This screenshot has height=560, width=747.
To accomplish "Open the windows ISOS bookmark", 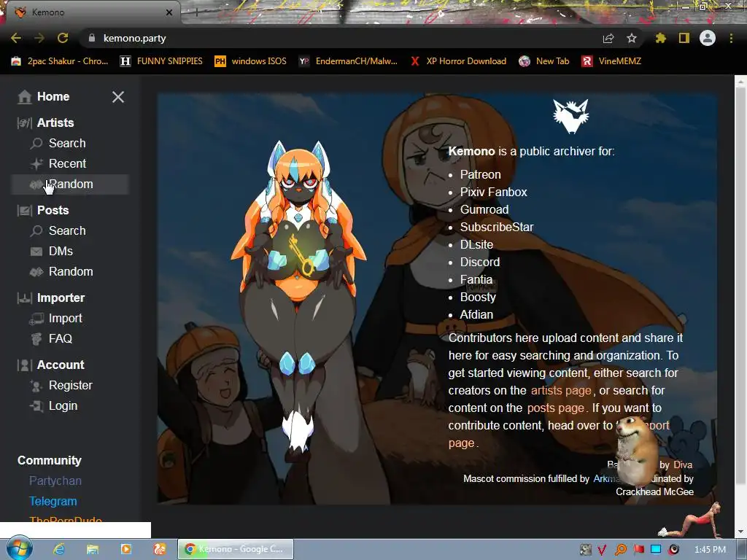I will coord(251,61).
